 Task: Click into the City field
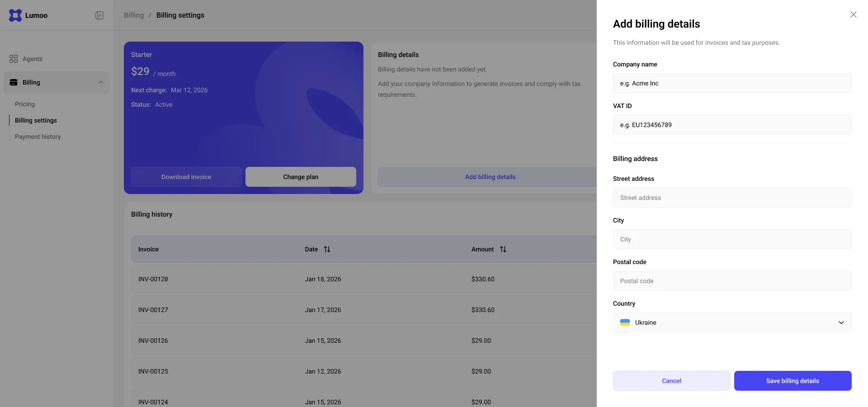pyautogui.click(x=732, y=239)
